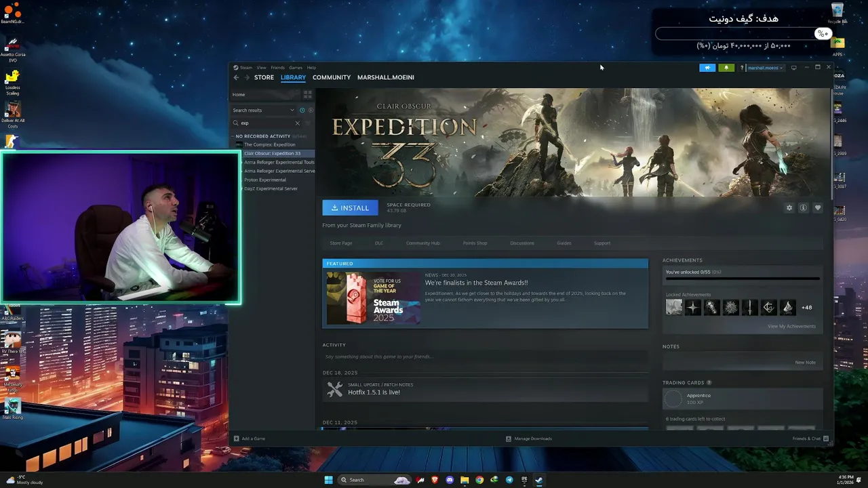This screenshot has height=488, width=868.
Task: Open 'We're finalists in the Steam Awards!!' news
Action: pyautogui.click(x=476, y=283)
